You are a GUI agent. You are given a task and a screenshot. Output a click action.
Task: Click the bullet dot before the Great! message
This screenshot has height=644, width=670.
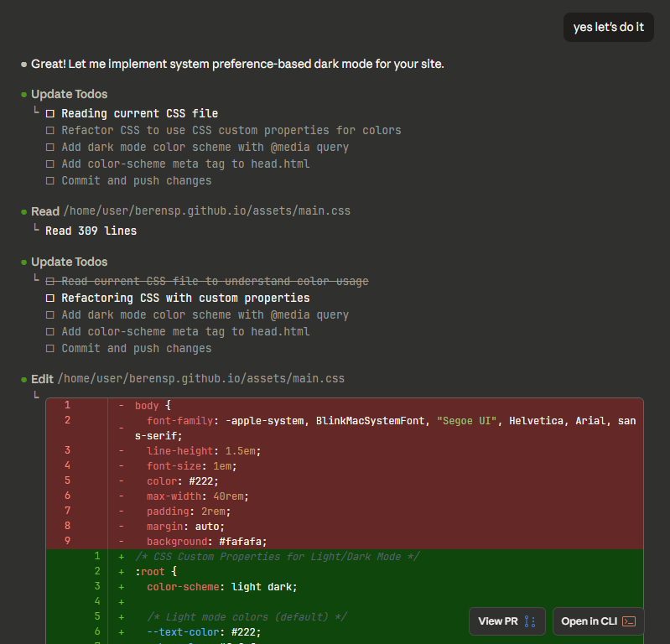click(x=24, y=64)
